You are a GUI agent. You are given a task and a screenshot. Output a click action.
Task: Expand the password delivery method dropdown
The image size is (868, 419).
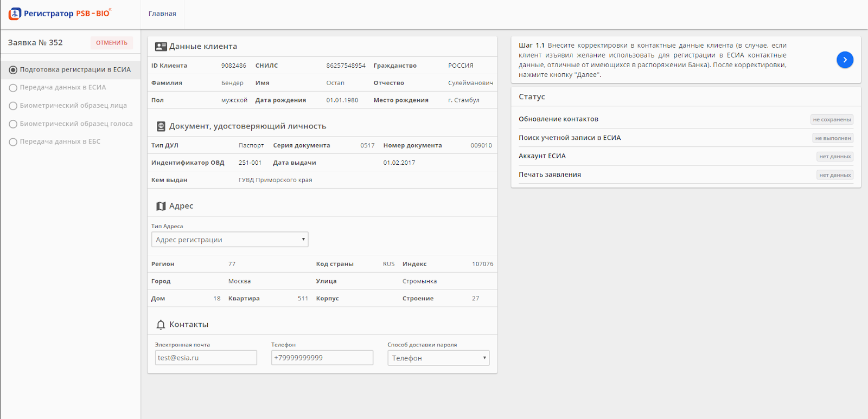[438, 358]
